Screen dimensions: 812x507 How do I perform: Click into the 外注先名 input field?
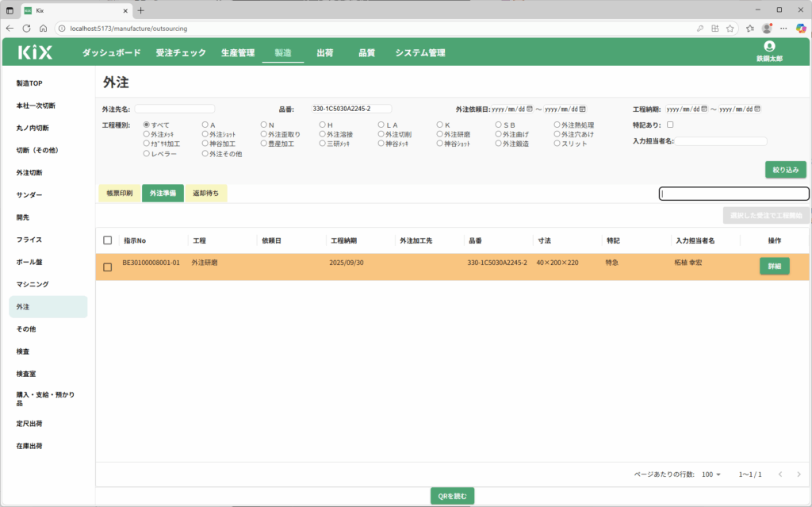[x=174, y=109]
